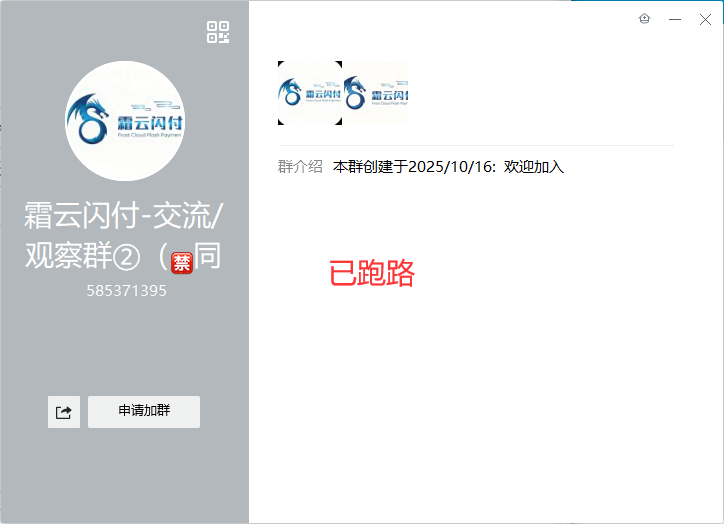Minimize the group profile window

(675, 19)
